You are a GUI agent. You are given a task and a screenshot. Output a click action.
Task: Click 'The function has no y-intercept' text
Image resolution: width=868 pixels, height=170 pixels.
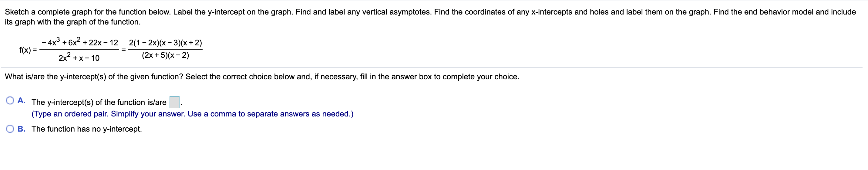pyautogui.click(x=87, y=129)
